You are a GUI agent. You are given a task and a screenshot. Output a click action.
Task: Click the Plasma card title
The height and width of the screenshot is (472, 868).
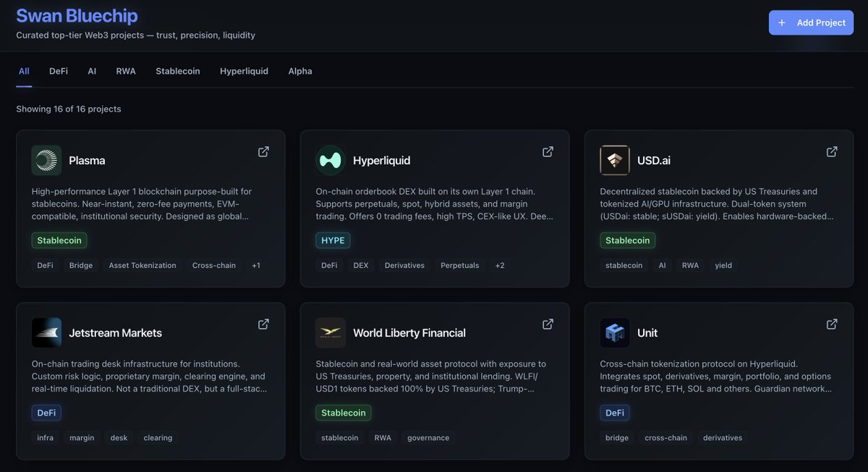click(x=87, y=161)
